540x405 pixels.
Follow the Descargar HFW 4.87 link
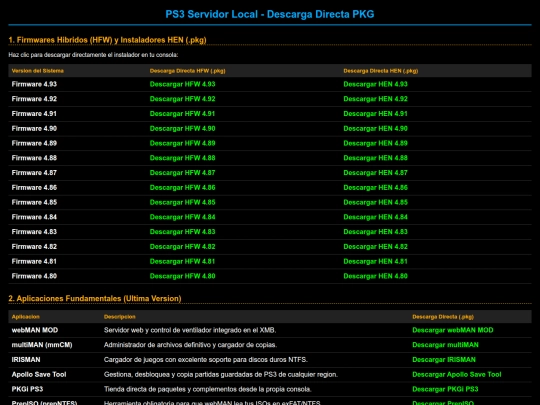coord(183,173)
